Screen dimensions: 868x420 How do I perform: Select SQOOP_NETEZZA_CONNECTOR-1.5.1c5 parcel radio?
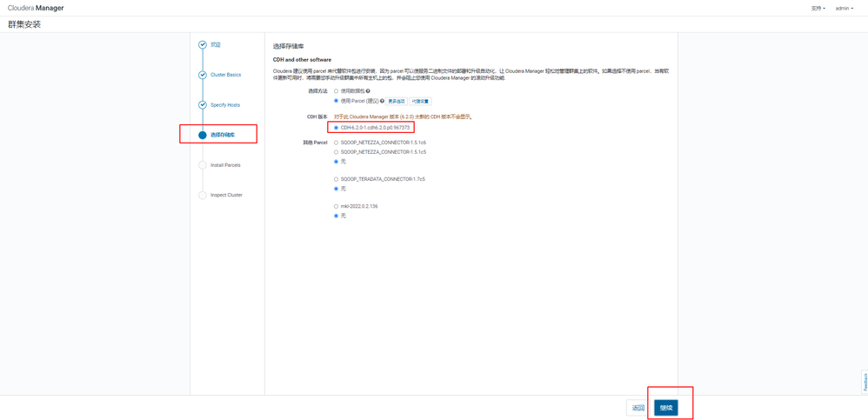[336, 151]
